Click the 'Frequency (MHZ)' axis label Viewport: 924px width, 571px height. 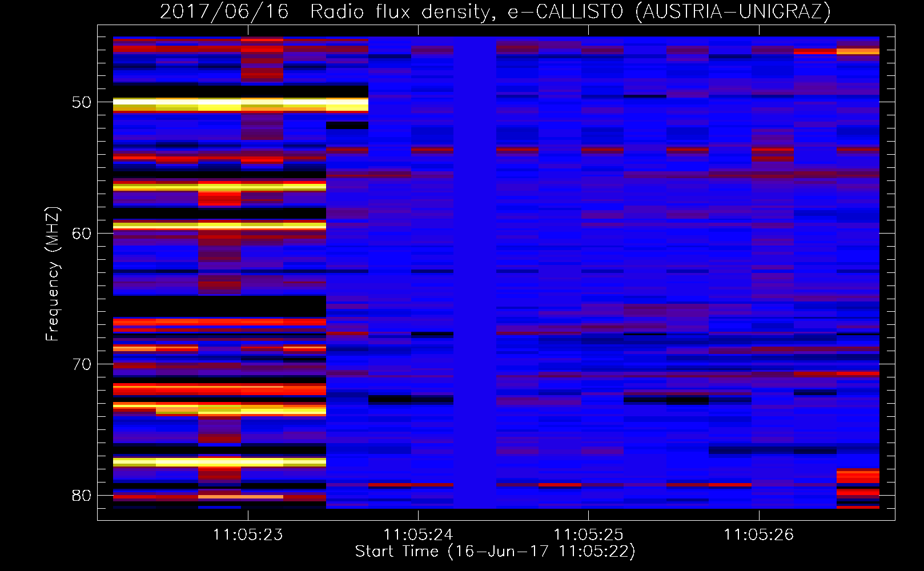52,274
